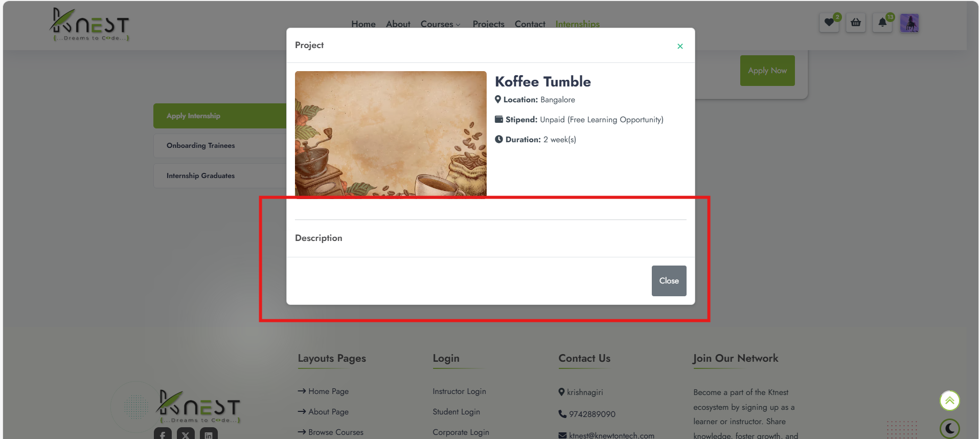
Task: Click the Koffee Tumble project image
Action: (x=391, y=134)
